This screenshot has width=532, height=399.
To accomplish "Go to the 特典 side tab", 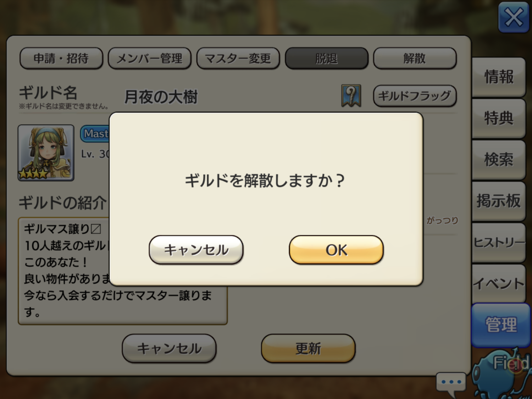I will (x=499, y=118).
